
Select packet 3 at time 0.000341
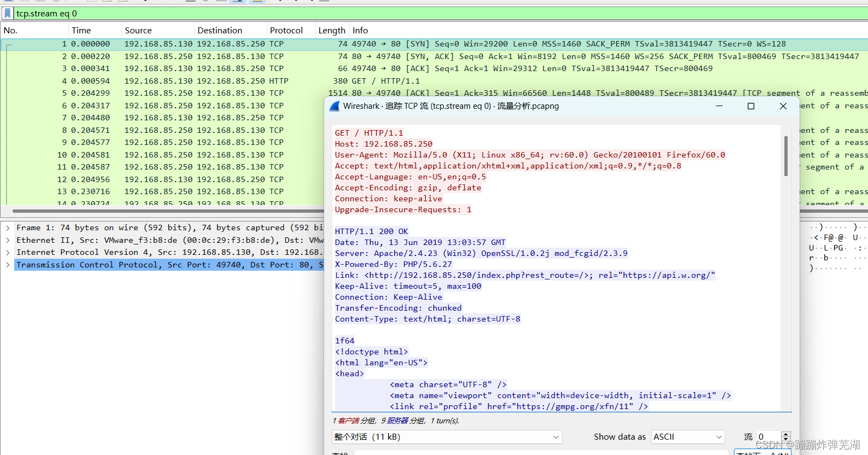pyautogui.click(x=434, y=68)
